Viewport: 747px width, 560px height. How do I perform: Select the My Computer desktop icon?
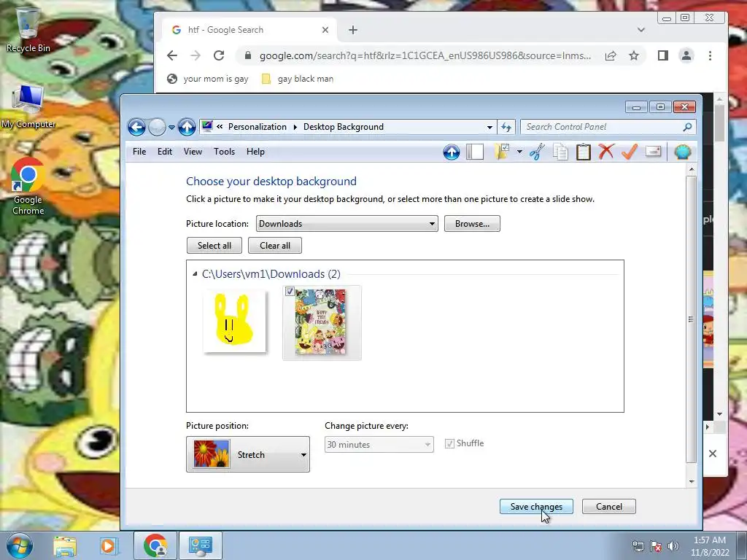[x=28, y=106]
